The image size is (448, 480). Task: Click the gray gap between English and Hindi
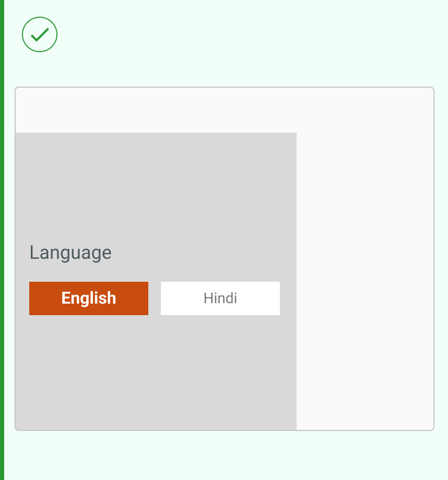[x=155, y=298]
